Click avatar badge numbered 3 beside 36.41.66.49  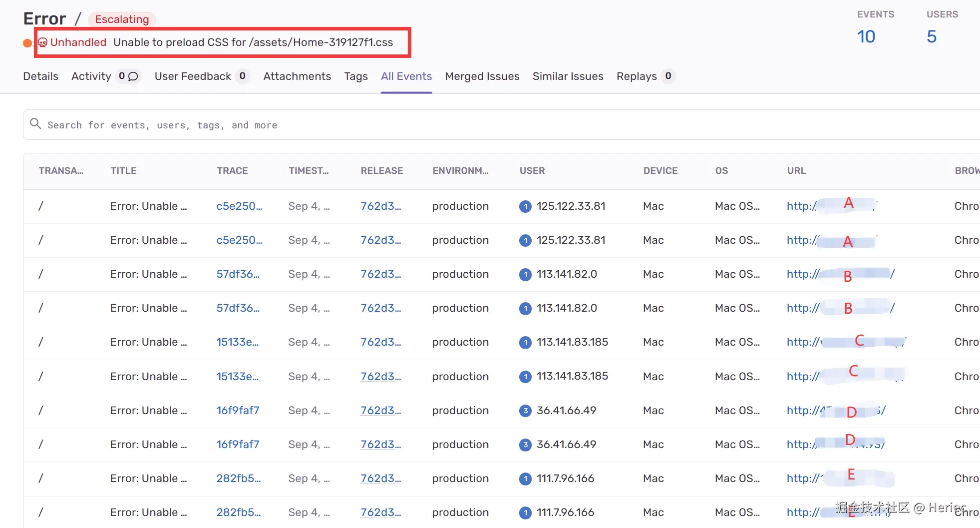(x=525, y=411)
